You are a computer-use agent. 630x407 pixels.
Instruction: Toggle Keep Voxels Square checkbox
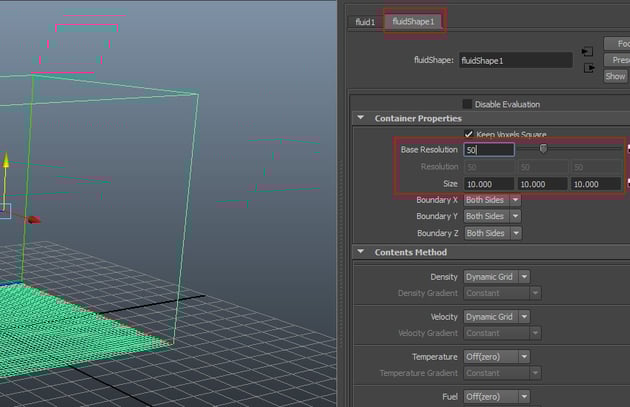(469, 134)
